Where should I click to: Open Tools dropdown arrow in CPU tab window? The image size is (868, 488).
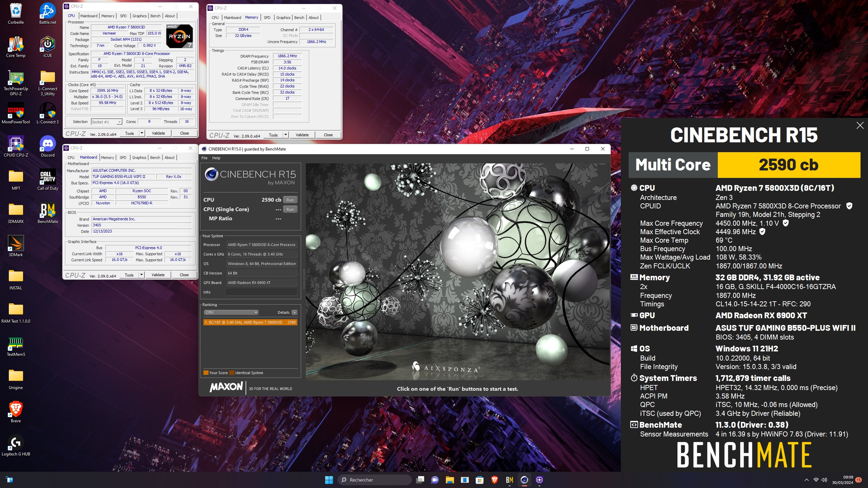coord(142,133)
